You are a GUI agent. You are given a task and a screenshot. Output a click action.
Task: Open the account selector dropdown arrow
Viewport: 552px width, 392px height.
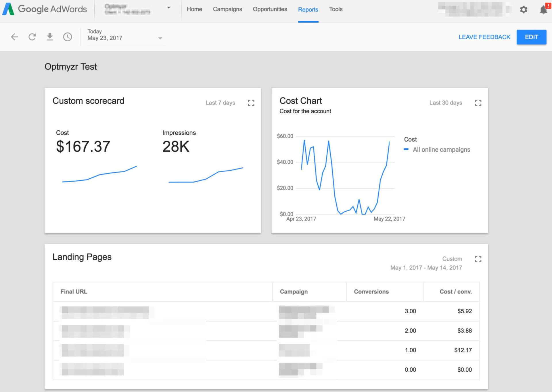coord(169,8)
